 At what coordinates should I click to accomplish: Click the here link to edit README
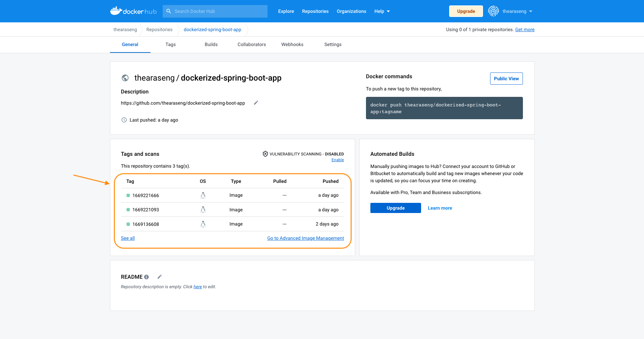point(198,287)
